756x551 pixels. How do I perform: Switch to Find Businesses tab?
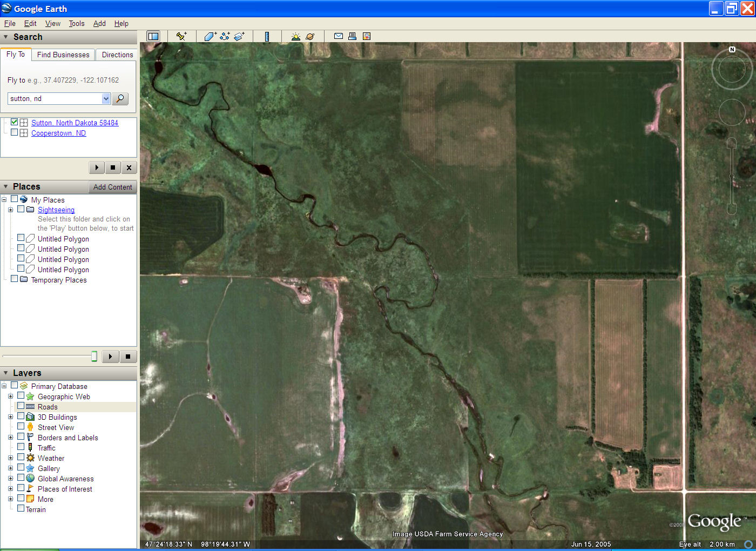(63, 55)
